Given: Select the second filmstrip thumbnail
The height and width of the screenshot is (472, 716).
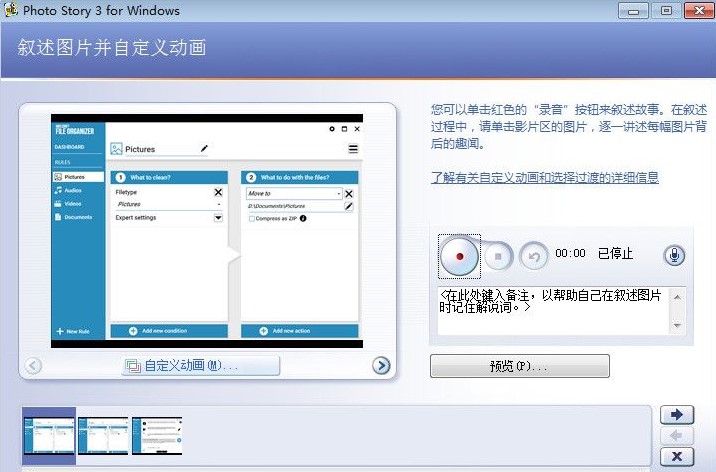Looking at the screenshot, I should pos(103,435).
